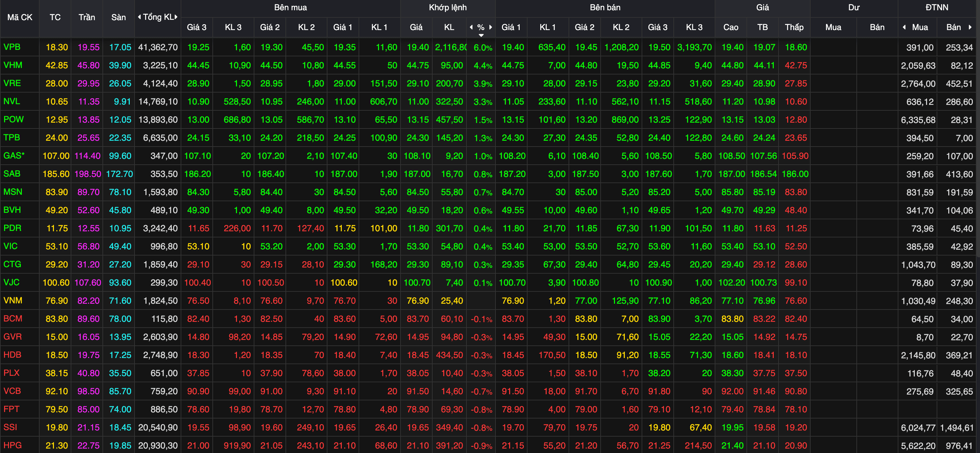Click the left arrow before Tổng KL
Viewport: 980px width, 453px height.
coord(139,17)
